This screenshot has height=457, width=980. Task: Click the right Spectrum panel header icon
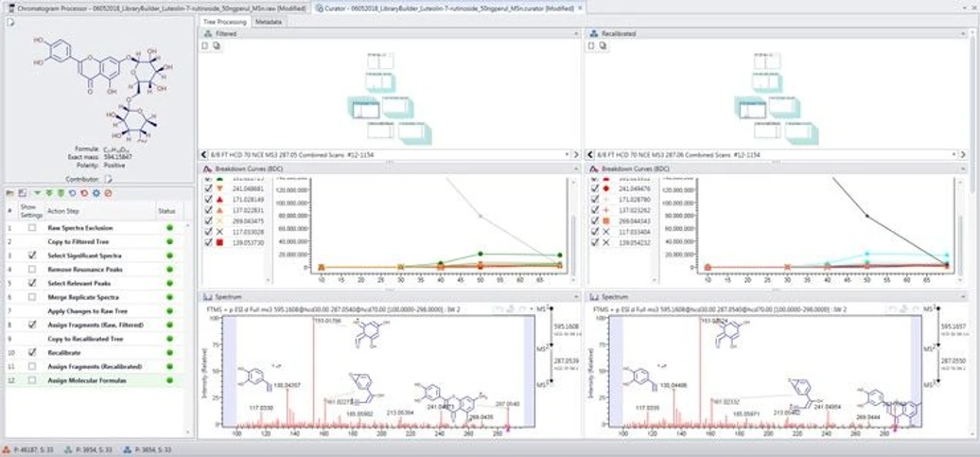click(x=594, y=297)
